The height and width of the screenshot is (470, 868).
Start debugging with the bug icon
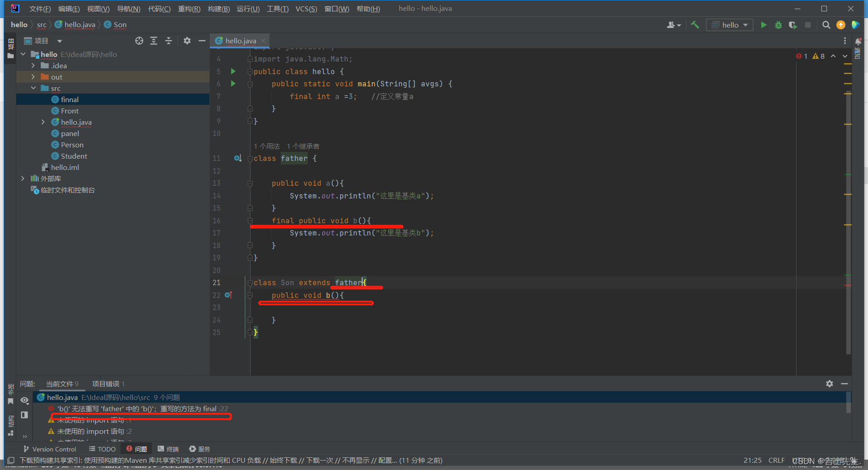[x=778, y=25]
